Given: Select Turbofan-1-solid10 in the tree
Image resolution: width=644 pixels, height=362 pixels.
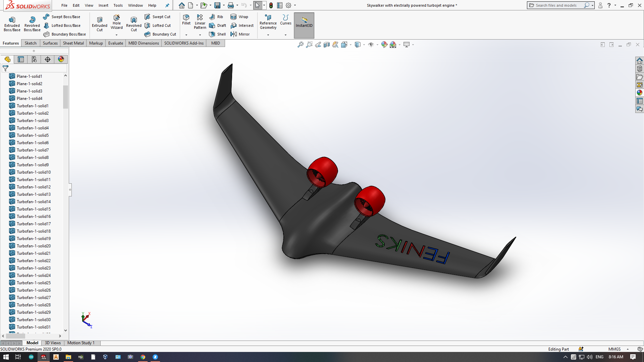Looking at the screenshot, I should point(34,172).
